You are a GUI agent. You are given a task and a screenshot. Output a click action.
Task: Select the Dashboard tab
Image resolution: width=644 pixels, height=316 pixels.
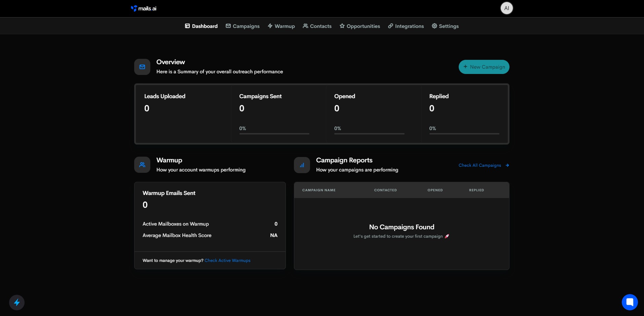(x=201, y=26)
